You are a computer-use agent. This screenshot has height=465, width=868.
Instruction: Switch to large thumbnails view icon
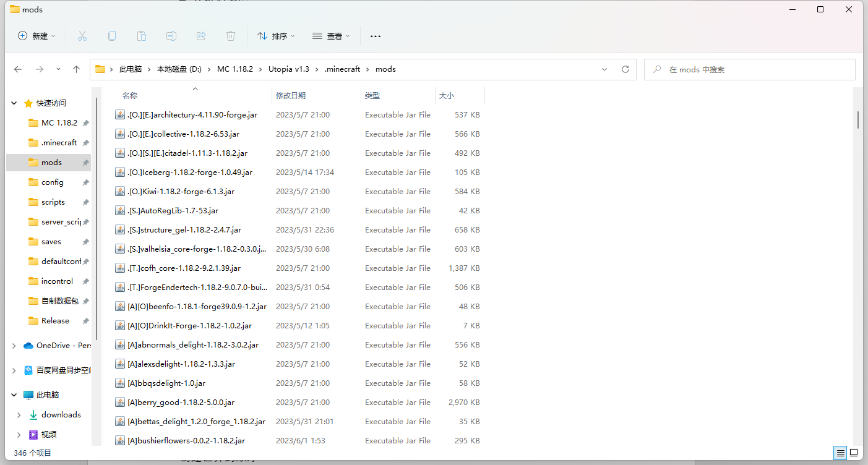[x=854, y=453]
